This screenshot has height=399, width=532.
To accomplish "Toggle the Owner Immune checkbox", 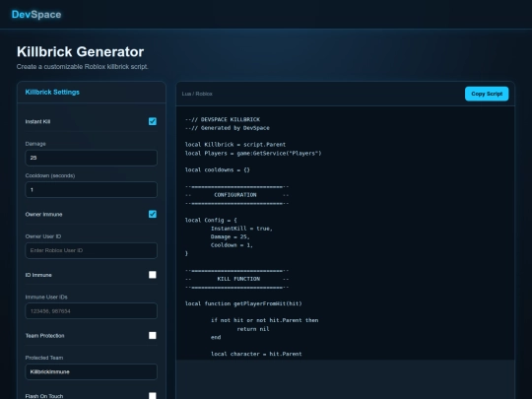I will [153, 214].
